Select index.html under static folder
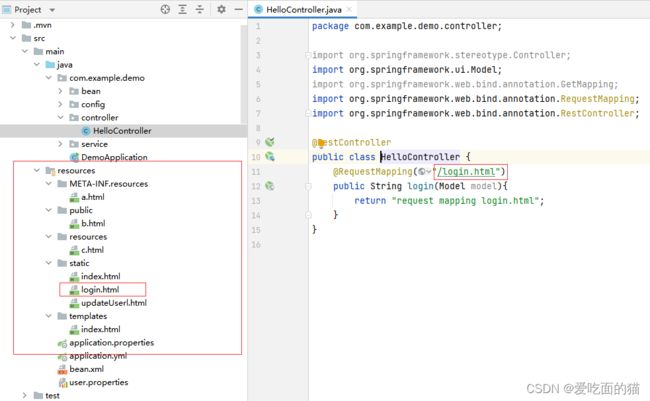650x401 pixels. [x=100, y=276]
